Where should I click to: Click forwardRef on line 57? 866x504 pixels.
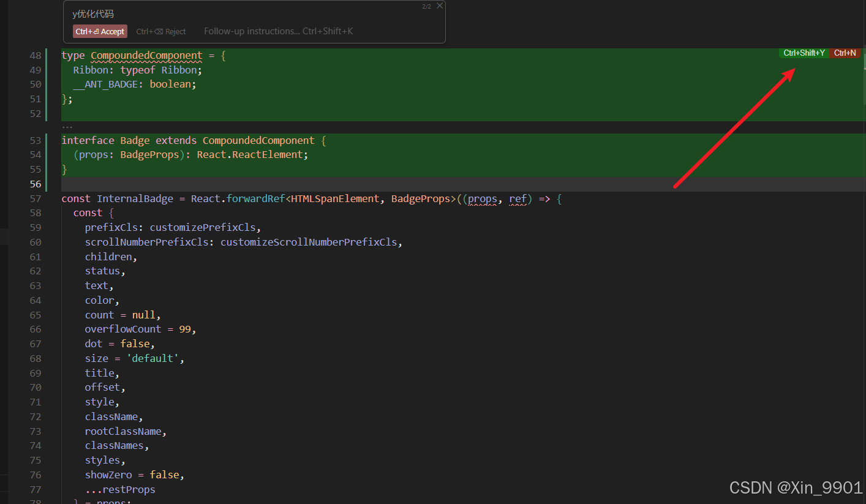tap(255, 198)
